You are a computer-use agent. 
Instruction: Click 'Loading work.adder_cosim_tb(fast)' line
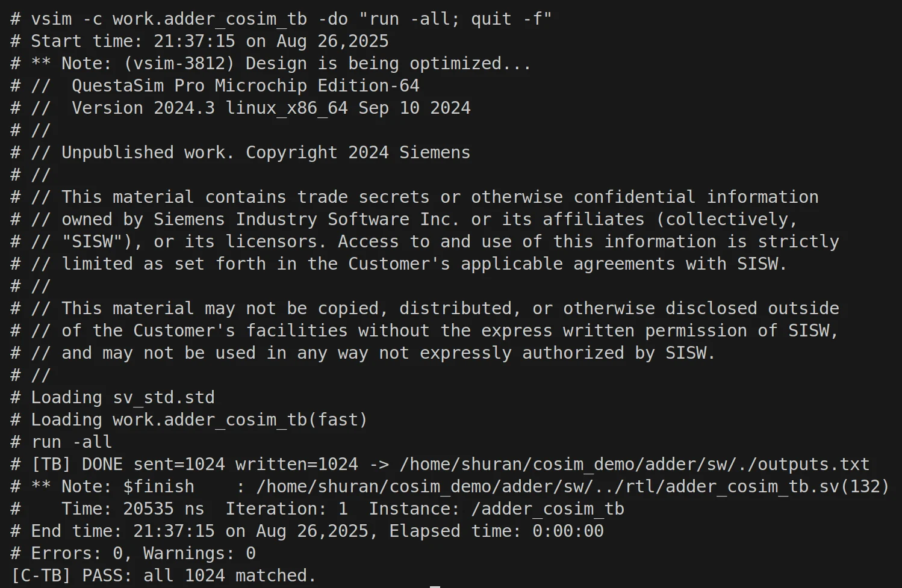click(x=189, y=419)
